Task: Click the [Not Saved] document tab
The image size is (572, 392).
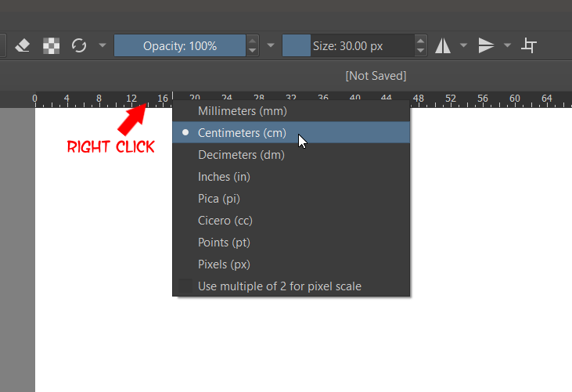Action: coord(376,76)
